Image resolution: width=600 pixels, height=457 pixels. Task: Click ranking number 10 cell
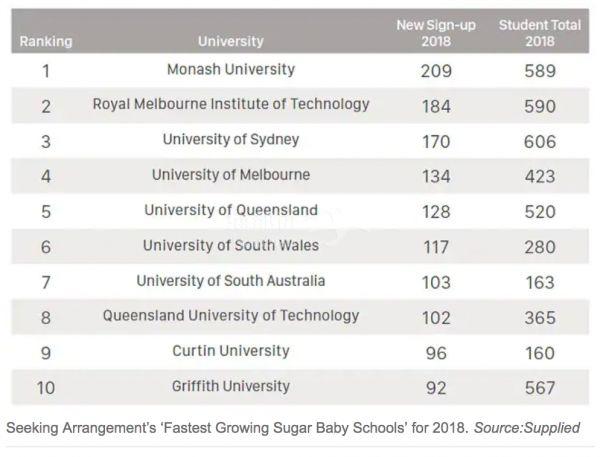[x=46, y=388]
